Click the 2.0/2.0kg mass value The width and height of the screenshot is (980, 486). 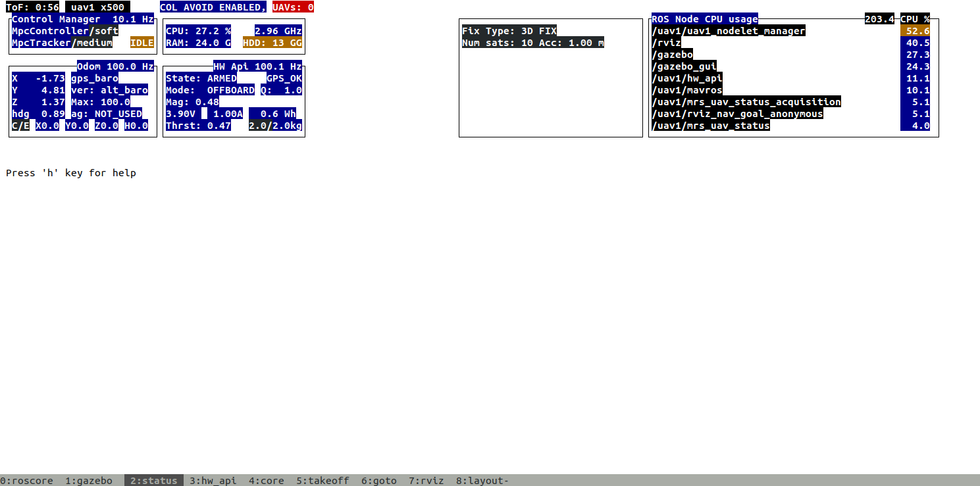pos(275,126)
